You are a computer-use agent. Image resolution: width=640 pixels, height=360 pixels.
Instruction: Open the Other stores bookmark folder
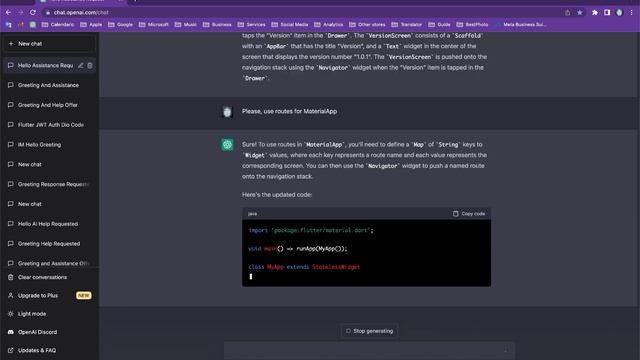click(x=367, y=24)
